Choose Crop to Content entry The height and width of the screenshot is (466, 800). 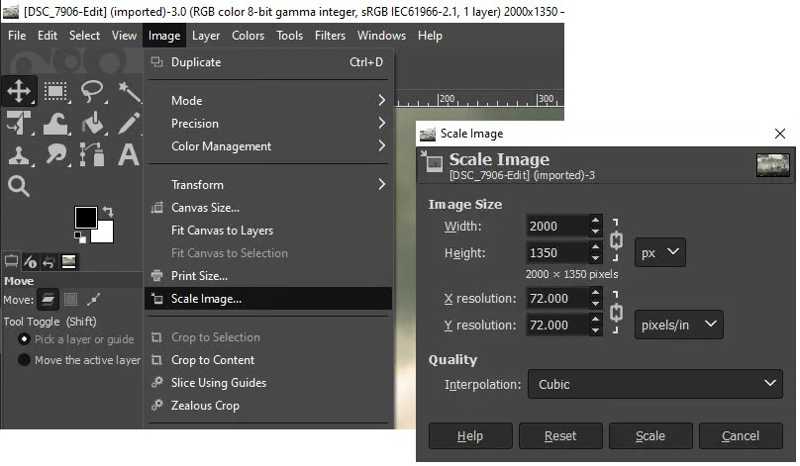(268, 360)
